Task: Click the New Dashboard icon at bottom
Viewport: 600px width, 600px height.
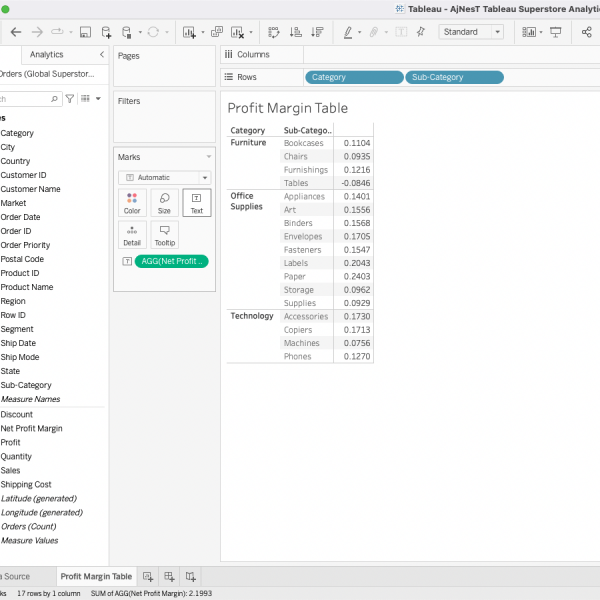Action: [169, 576]
